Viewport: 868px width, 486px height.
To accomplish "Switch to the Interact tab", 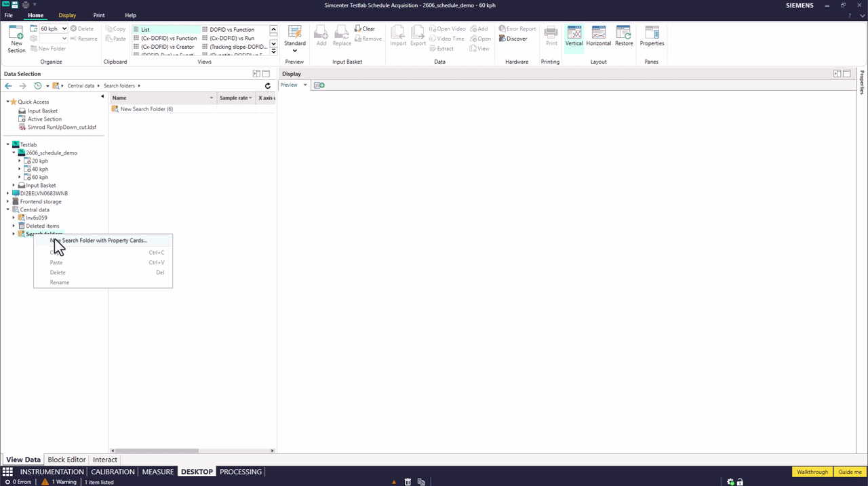I will point(105,460).
